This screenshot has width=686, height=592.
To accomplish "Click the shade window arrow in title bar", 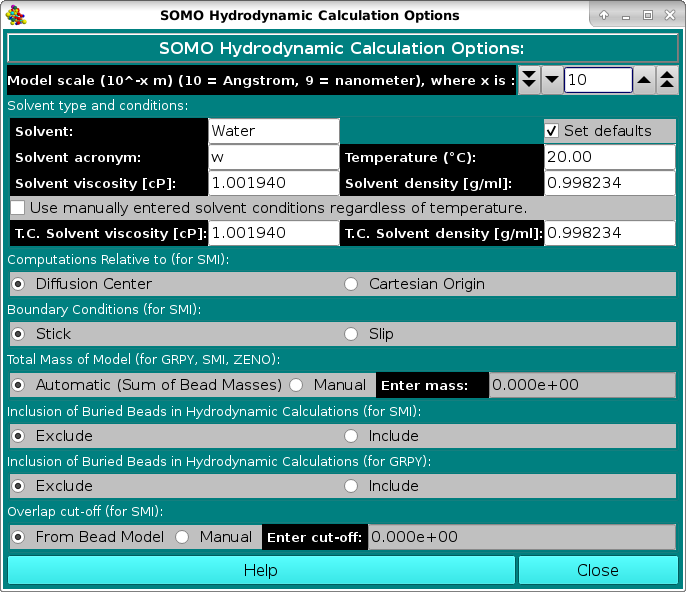I will point(604,15).
